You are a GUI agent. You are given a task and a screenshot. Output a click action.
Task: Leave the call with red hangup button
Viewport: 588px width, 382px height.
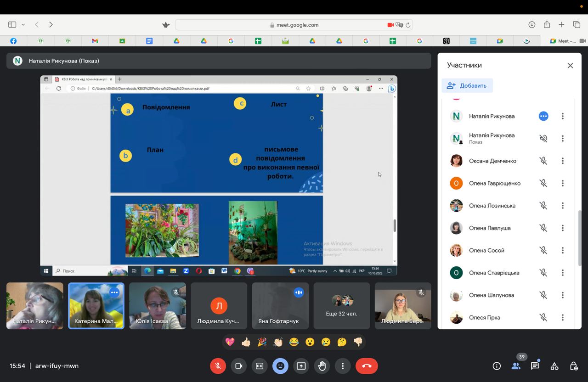click(367, 366)
